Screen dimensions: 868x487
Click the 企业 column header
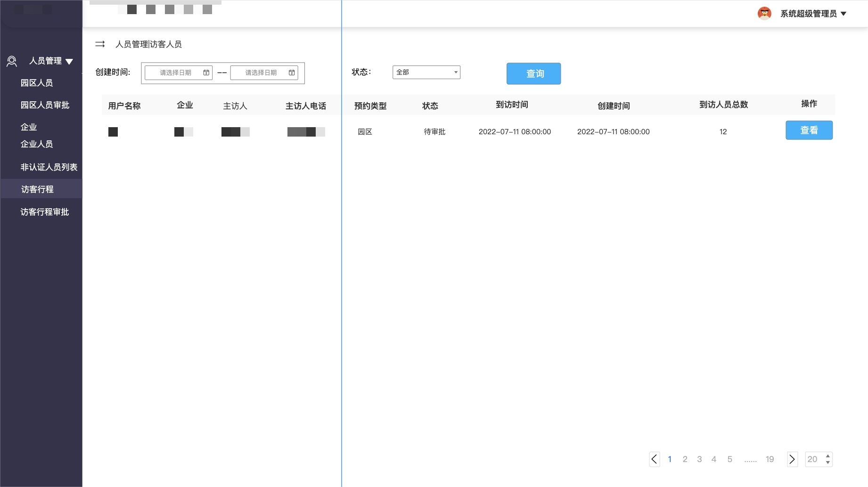[x=185, y=105]
